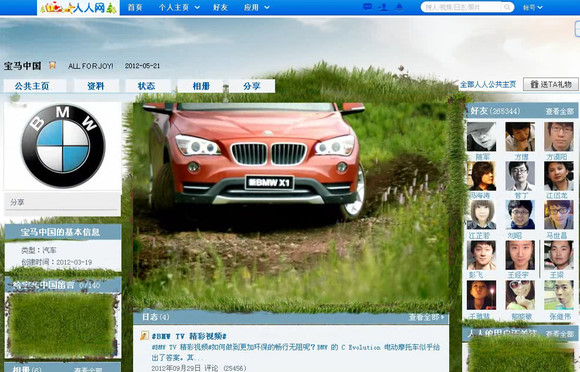Open 管丁's avatar in friends list
Viewport: 580px width, 372px height.
click(520, 176)
